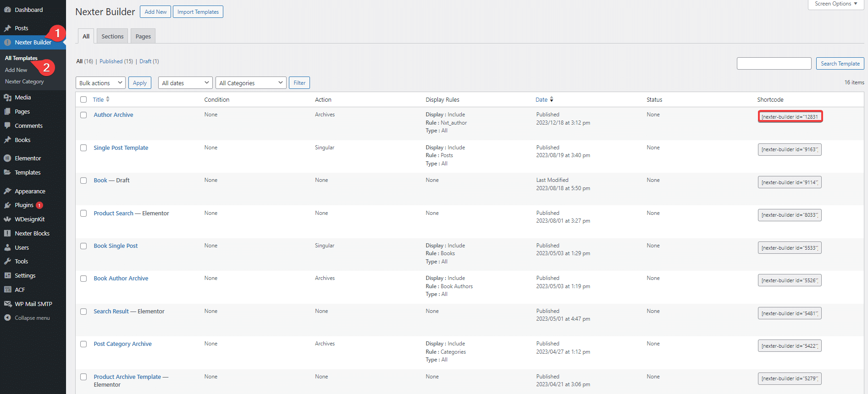Switch to the Pages tab
The image size is (868, 394).
coord(143,36)
